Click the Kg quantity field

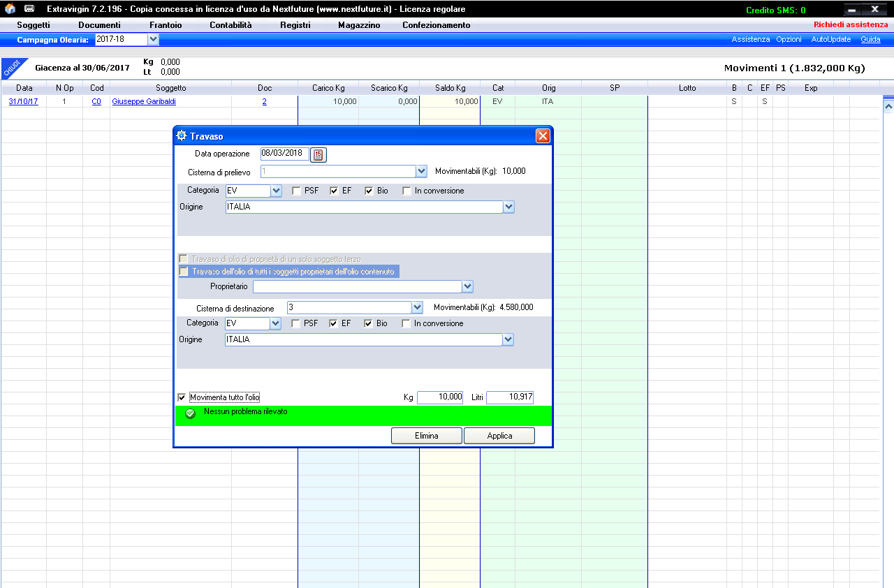440,397
